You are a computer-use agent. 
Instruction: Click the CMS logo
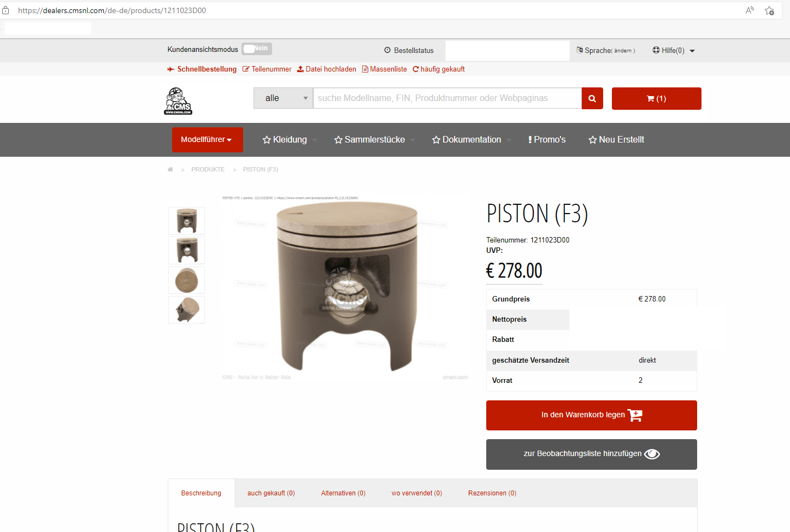pos(178,101)
